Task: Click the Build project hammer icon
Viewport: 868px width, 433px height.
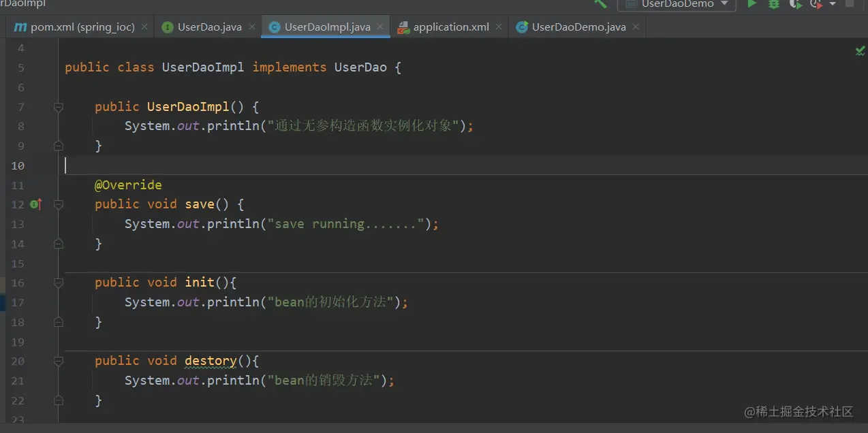Action: point(600,3)
